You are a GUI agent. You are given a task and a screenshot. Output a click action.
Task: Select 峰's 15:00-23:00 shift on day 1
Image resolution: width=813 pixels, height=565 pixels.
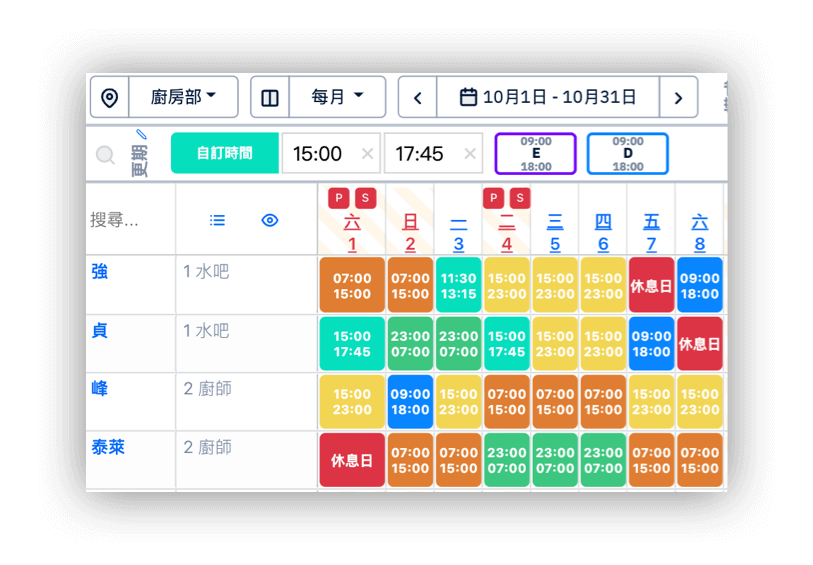(352, 402)
